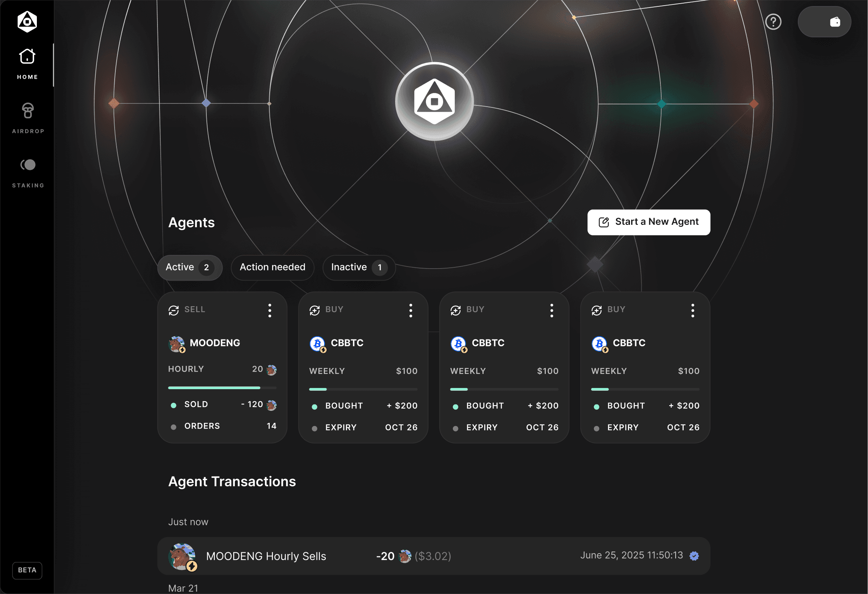Click Start a New Agent button
The height and width of the screenshot is (594, 868).
pyautogui.click(x=649, y=222)
